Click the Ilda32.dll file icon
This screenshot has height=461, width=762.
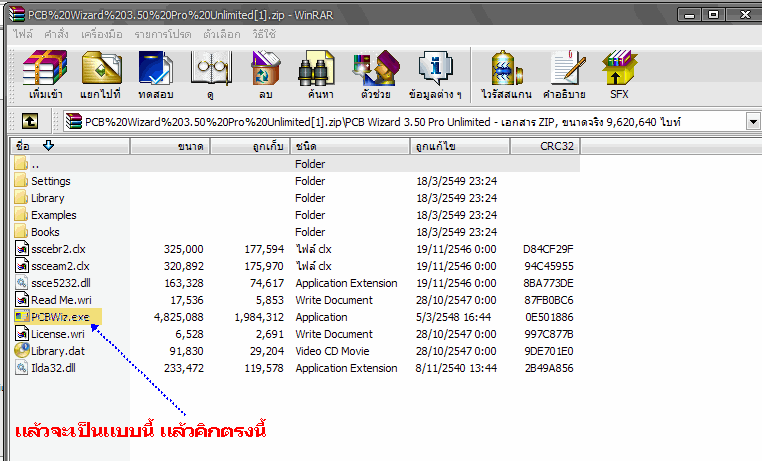pyautogui.click(x=22, y=368)
